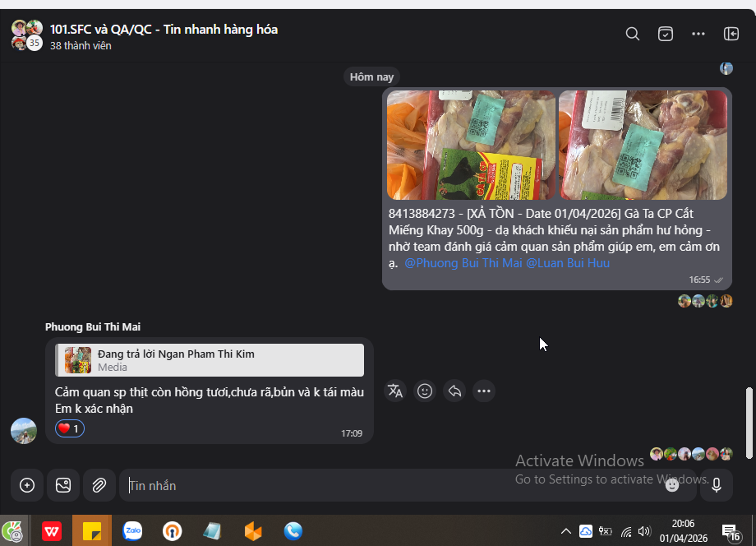Viewport: 756px width, 546px height.
Task: Open the plus add menu in composer
Action: click(27, 485)
